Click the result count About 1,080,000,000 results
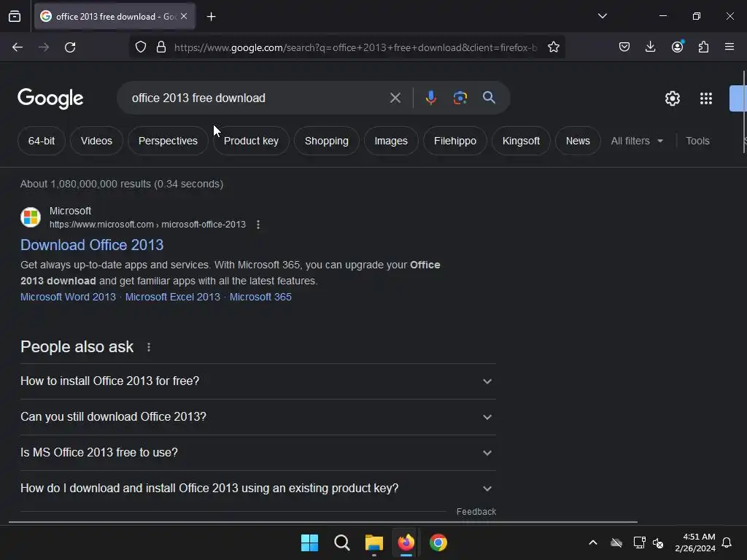This screenshot has height=560, width=747. point(122,184)
